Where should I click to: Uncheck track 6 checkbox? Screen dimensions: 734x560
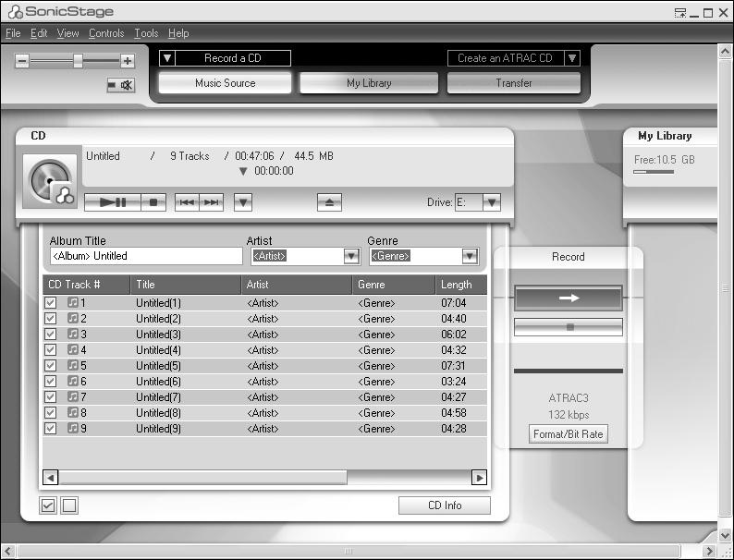coord(50,382)
